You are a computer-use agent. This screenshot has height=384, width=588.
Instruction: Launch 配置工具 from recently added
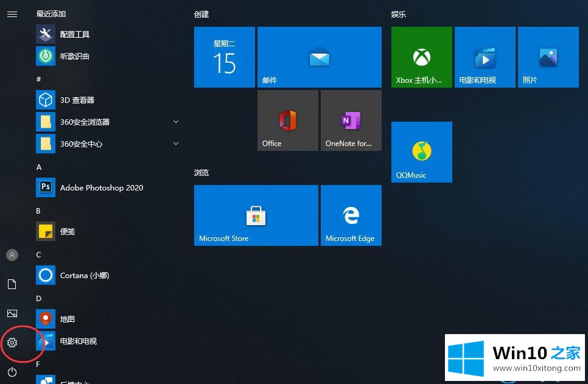108,34
